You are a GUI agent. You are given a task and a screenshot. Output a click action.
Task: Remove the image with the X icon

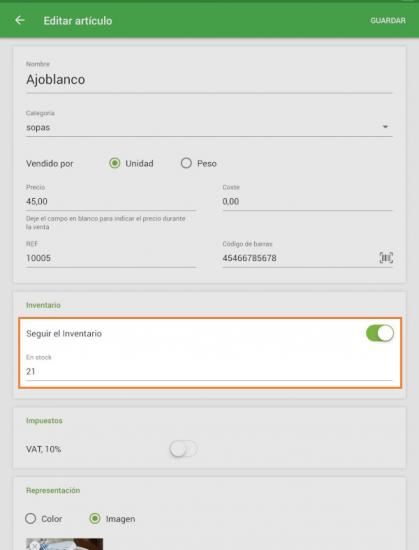pos(34,546)
